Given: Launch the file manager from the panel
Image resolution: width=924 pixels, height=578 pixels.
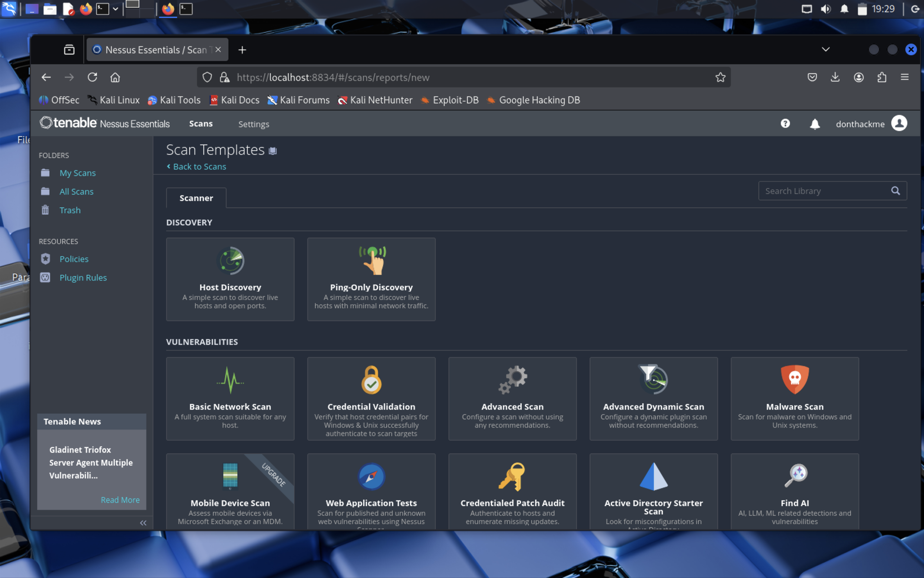Looking at the screenshot, I should click(50, 9).
